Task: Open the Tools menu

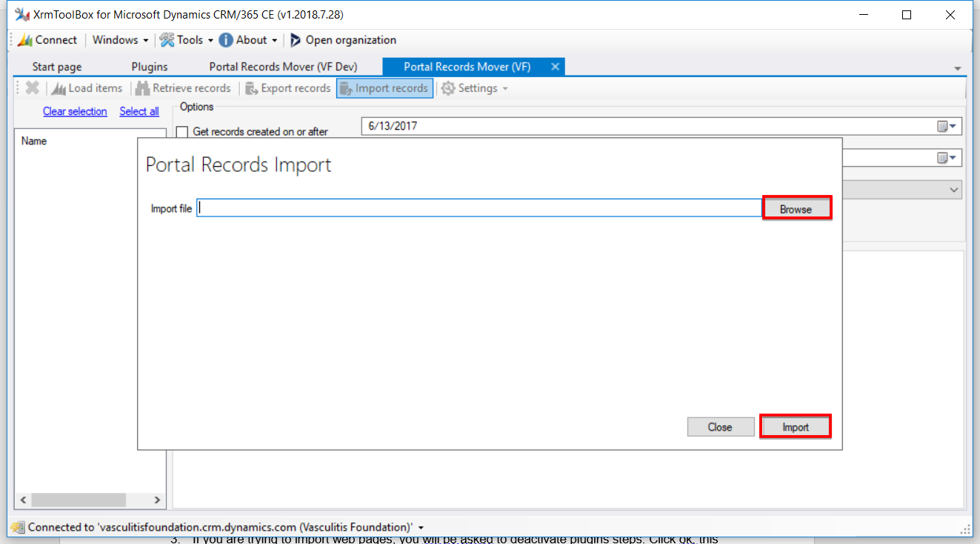Action: pos(186,40)
